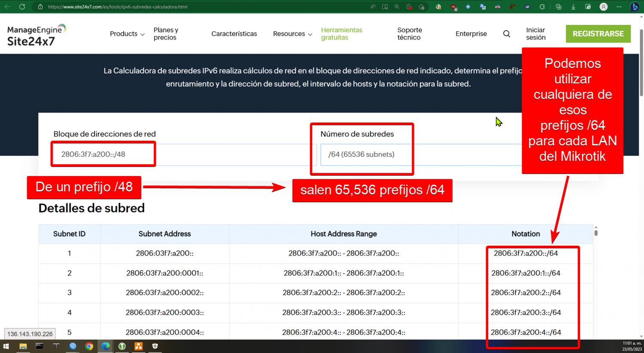Click the ManageEngine Site24x7 logo
644x353 pixels.
[x=36, y=35]
